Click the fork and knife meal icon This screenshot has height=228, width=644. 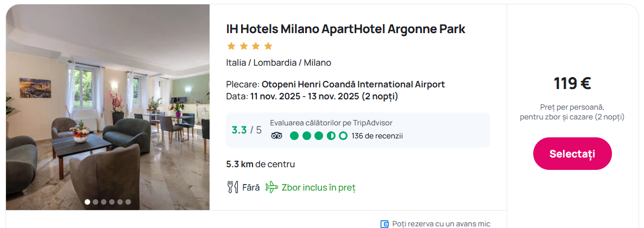coord(232,187)
